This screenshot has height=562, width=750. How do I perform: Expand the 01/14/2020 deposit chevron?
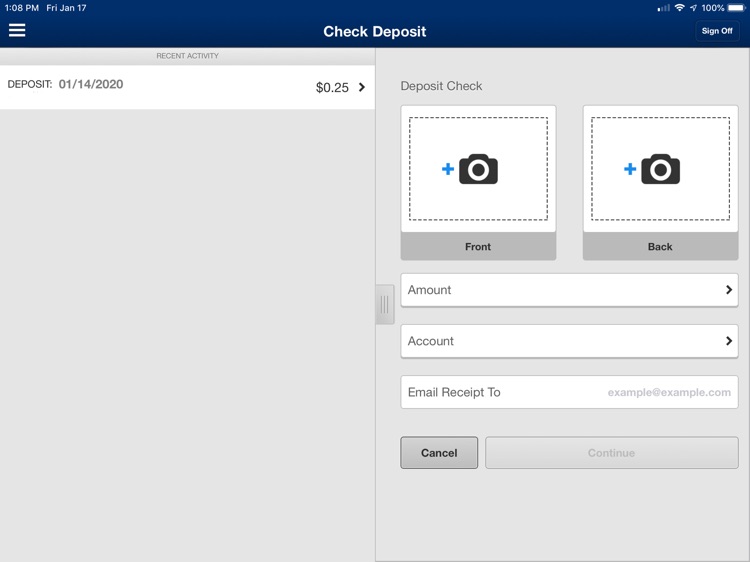[x=362, y=87]
